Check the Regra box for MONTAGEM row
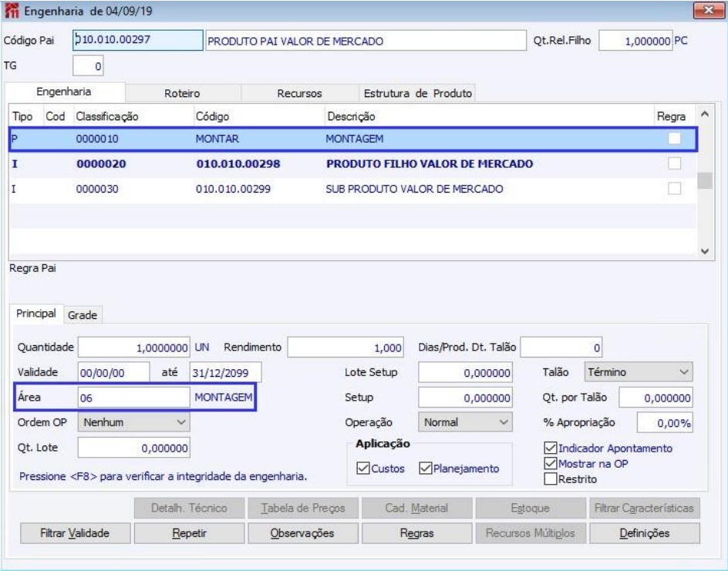The image size is (728, 571). pyautogui.click(x=675, y=139)
